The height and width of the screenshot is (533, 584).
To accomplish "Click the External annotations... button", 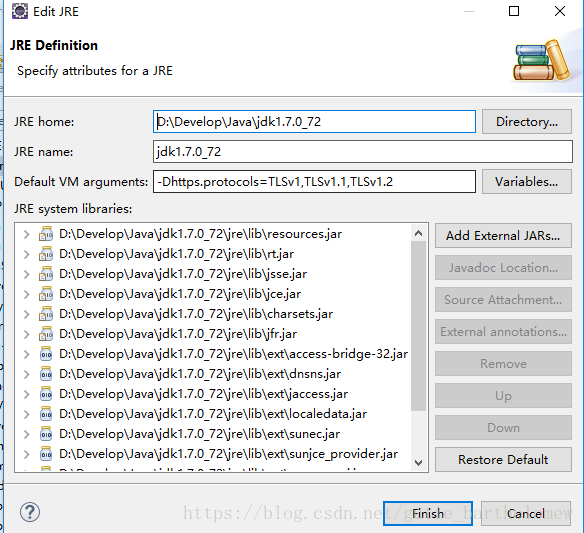I will tap(503, 332).
